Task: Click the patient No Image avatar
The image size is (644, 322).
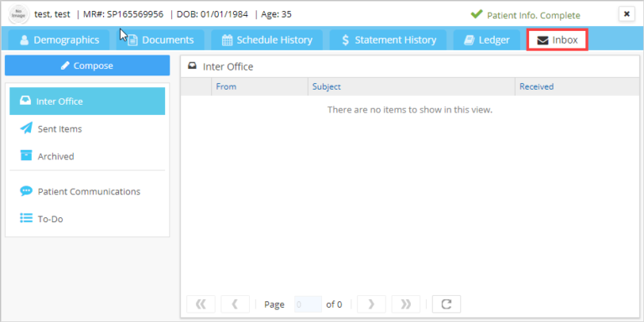Action: 18,14
